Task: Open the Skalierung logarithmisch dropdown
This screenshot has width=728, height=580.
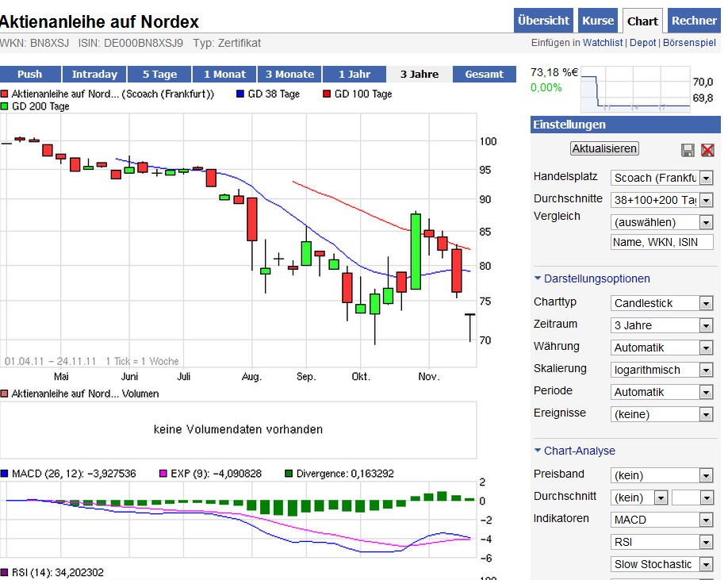Action: [x=661, y=370]
